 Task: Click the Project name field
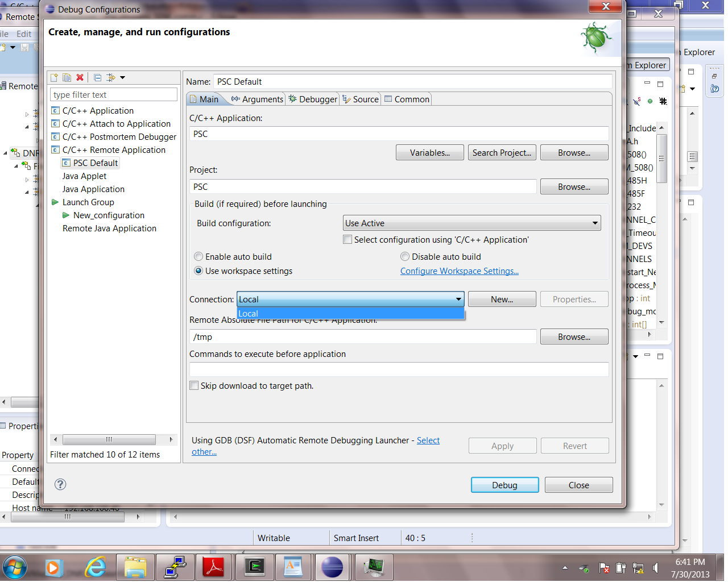tap(363, 187)
